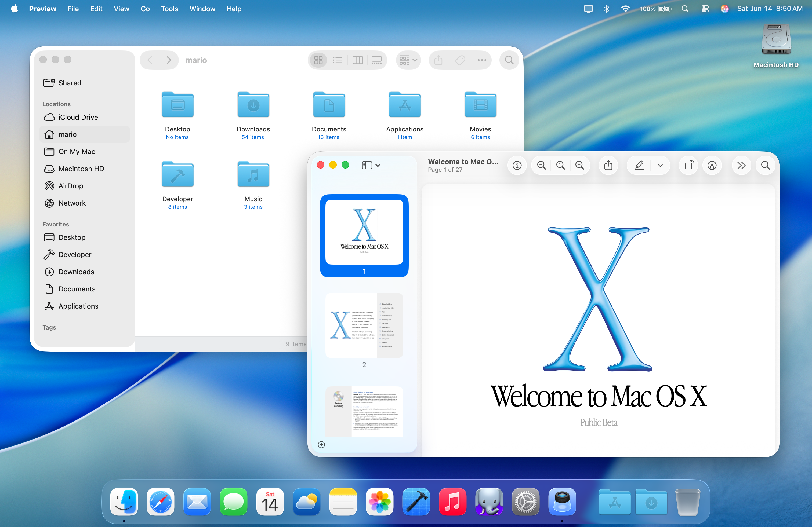Select Shared in Finder sidebar
Image resolution: width=812 pixels, height=527 pixels.
84,83
